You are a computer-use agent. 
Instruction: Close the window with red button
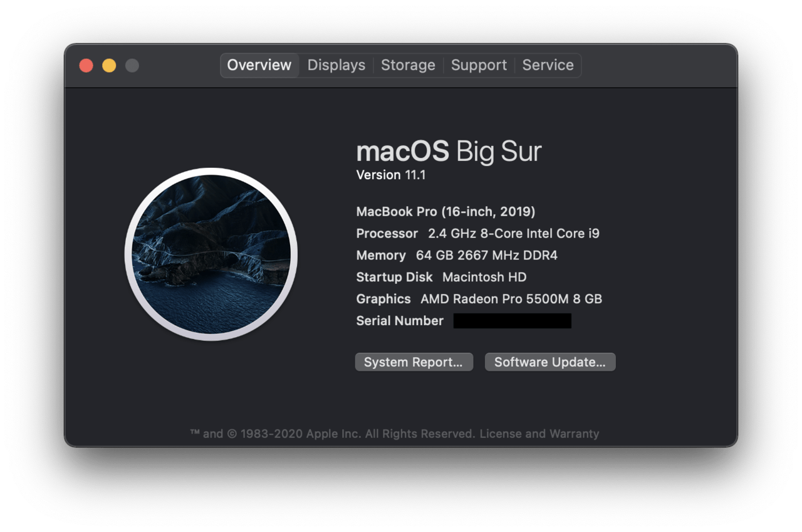tap(86, 65)
